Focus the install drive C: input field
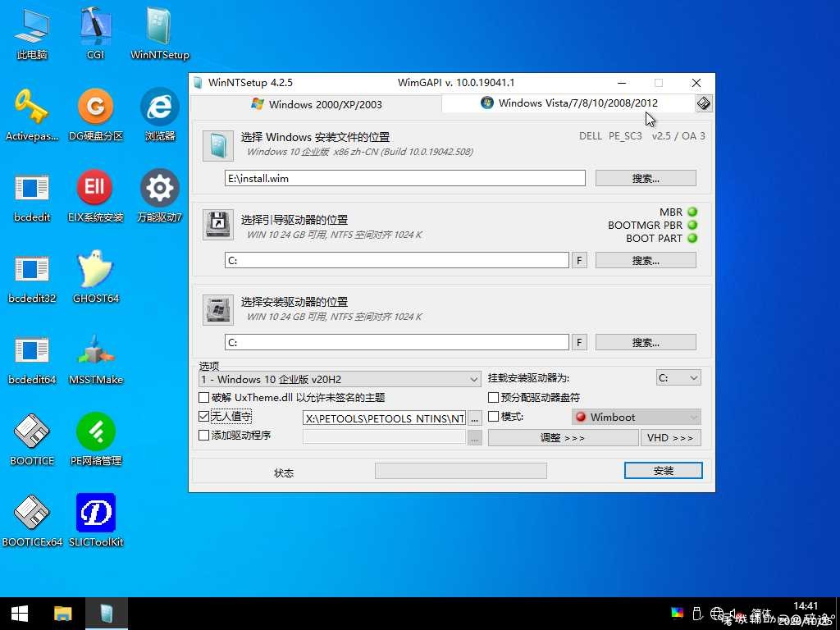 (x=397, y=342)
